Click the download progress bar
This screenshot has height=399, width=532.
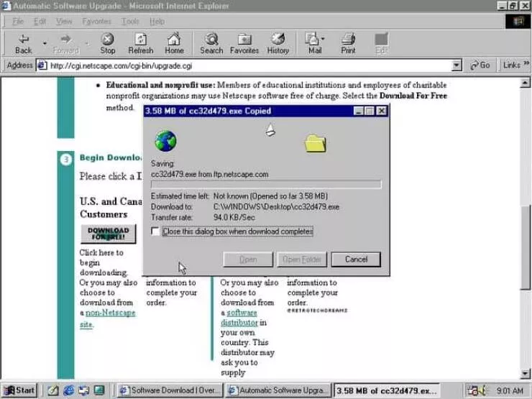click(266, 185)
